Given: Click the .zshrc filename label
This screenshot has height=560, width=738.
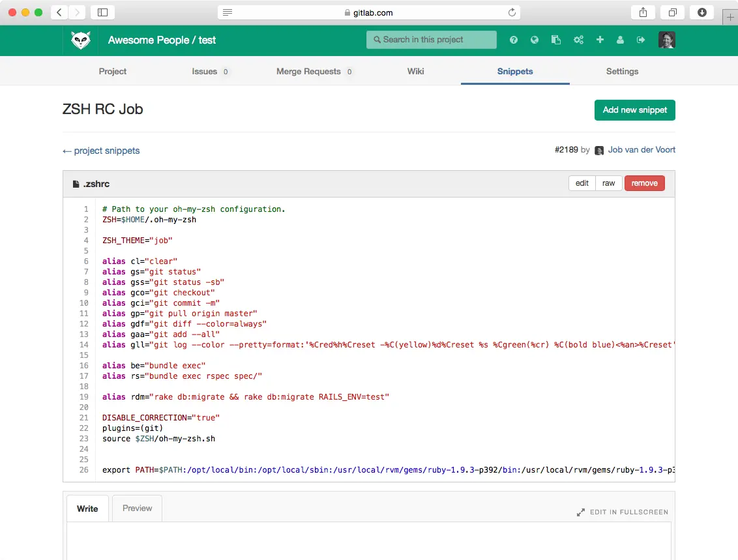Looking at the screenshot, I should (96, 184).
